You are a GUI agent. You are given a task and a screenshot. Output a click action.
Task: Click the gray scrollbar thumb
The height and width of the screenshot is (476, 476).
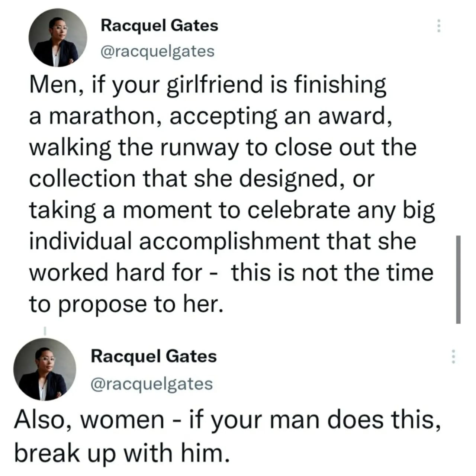click(x=458, y=279)
